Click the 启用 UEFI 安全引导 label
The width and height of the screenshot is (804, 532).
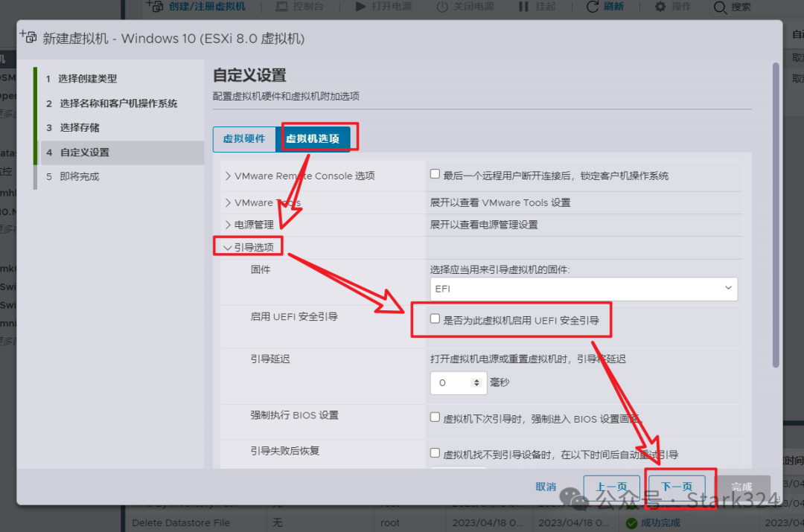tap(294, 317)
